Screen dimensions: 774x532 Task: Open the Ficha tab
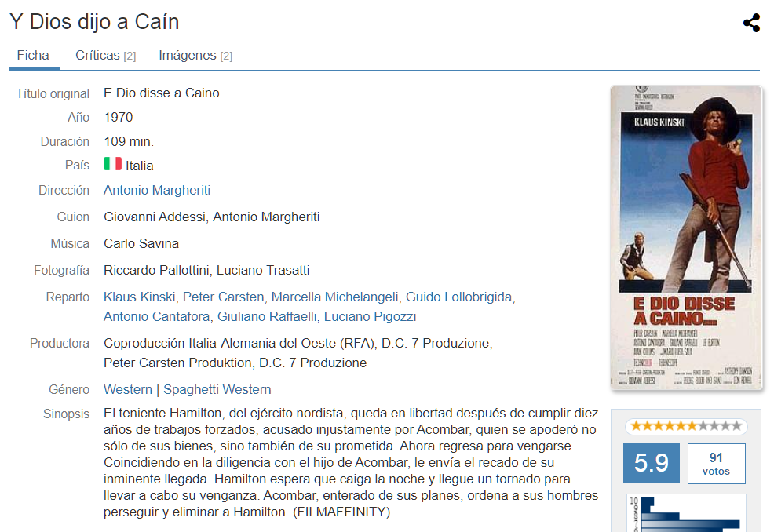[x=33, y=55]
